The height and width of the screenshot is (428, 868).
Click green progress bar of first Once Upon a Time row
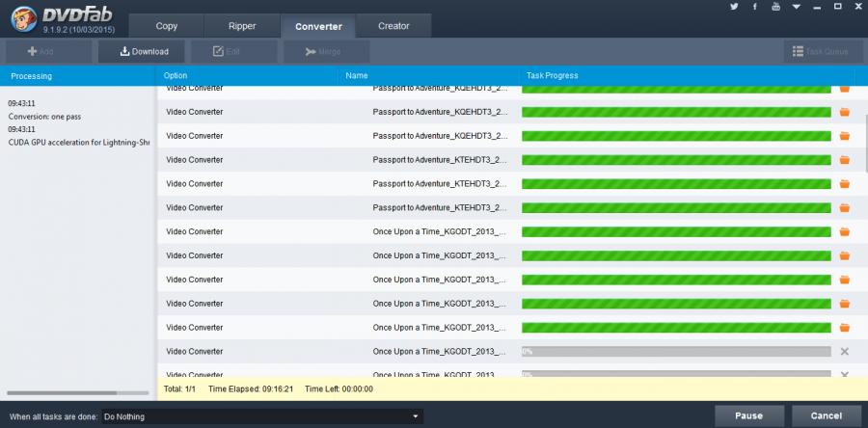(x=676, y=231)
